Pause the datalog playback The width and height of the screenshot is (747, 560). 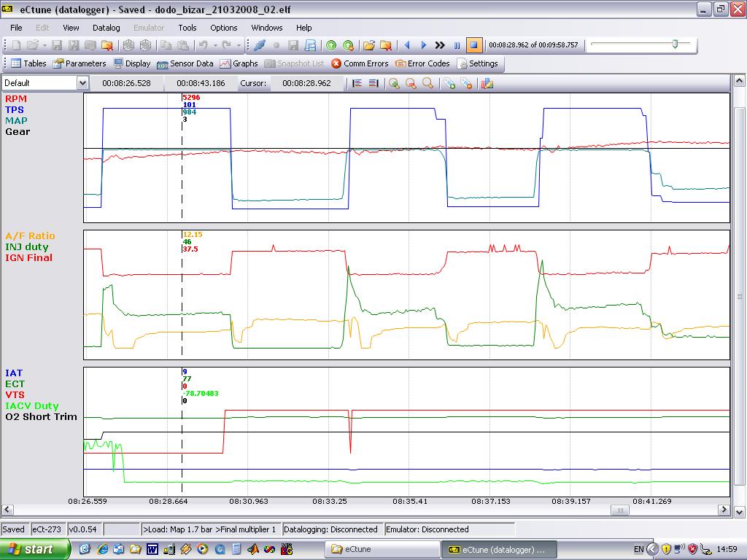(x=457, y=45)
